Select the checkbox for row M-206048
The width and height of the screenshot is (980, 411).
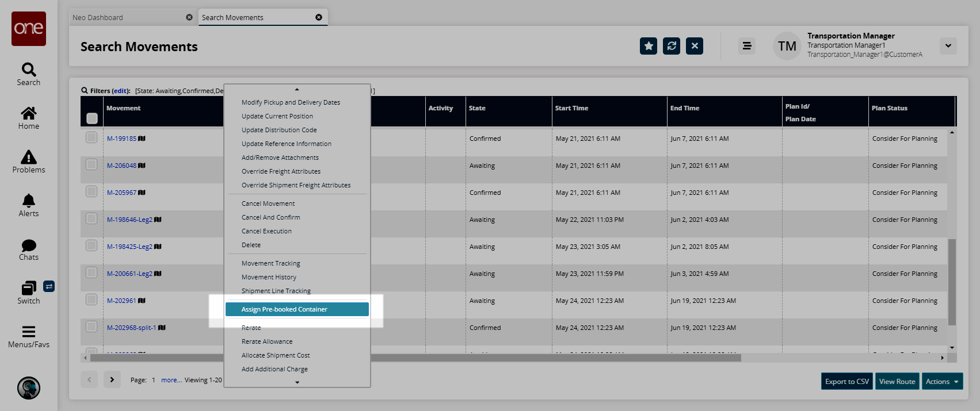pyautogui.click(x=91, y=164)
